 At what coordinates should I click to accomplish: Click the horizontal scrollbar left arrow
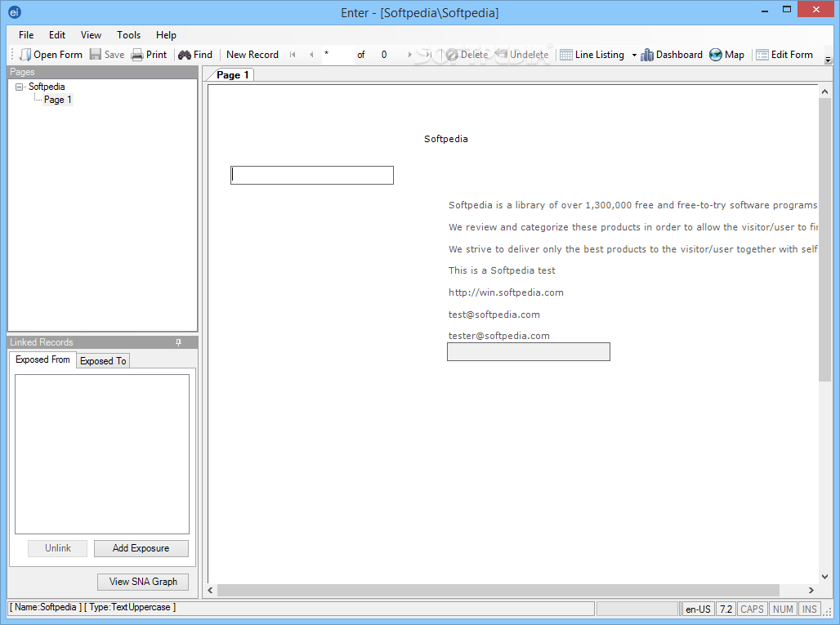pyautogui.click(x=211, y=590)
